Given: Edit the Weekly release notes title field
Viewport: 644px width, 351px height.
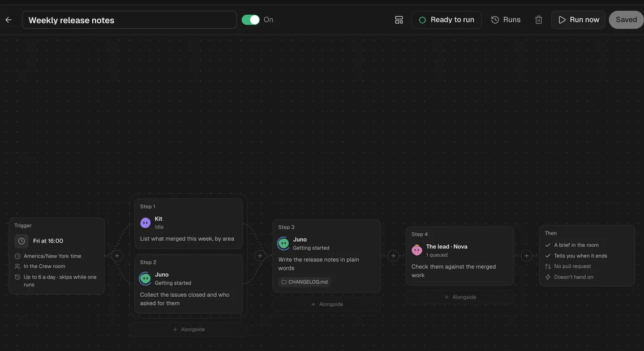Looking at the screenshot, I should (x=130, y=20).
